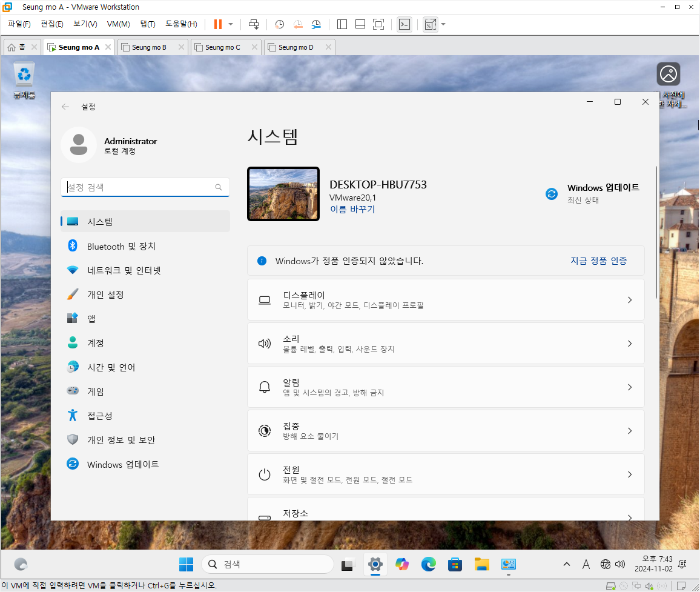Open the 도움말(H) menu
The height and width of the screenshot is (592, 700).
click(181, 24)
